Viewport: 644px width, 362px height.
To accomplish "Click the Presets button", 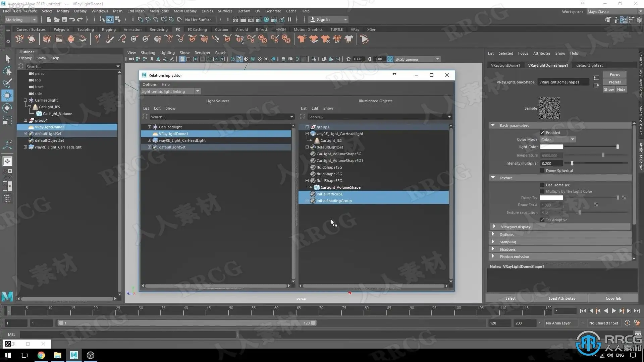I will [614, 82].
